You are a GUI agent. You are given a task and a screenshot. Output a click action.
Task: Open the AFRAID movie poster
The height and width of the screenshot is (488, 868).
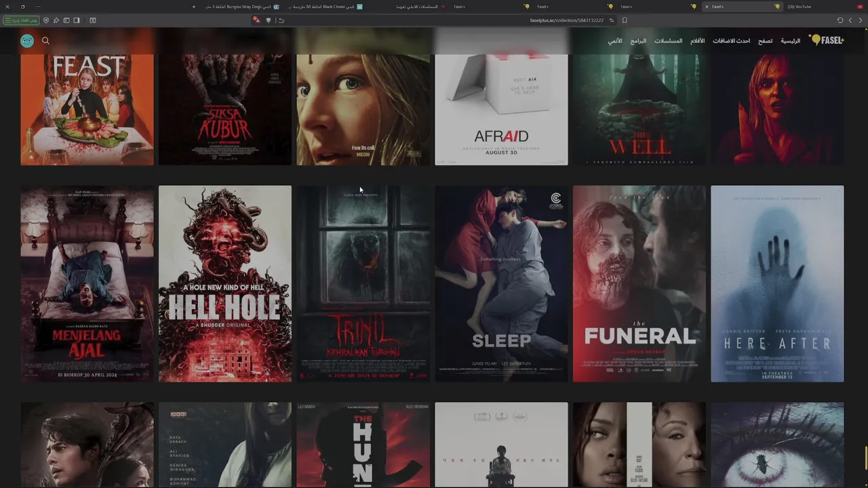tap(501, 108)
